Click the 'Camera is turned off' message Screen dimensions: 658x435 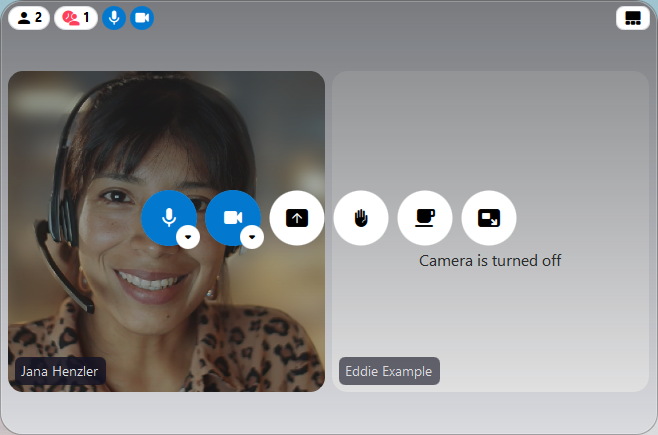pyautogui.click(x=490, y=261)
